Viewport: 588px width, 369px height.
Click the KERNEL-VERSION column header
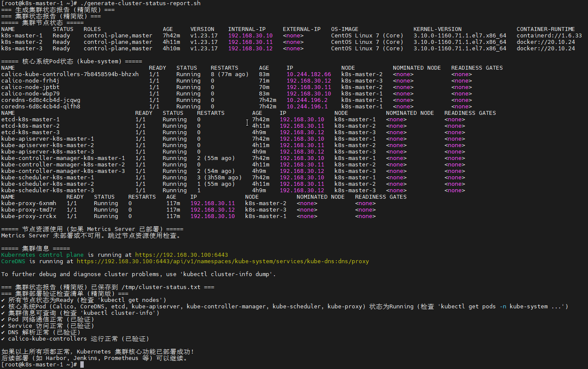(438, 29)
